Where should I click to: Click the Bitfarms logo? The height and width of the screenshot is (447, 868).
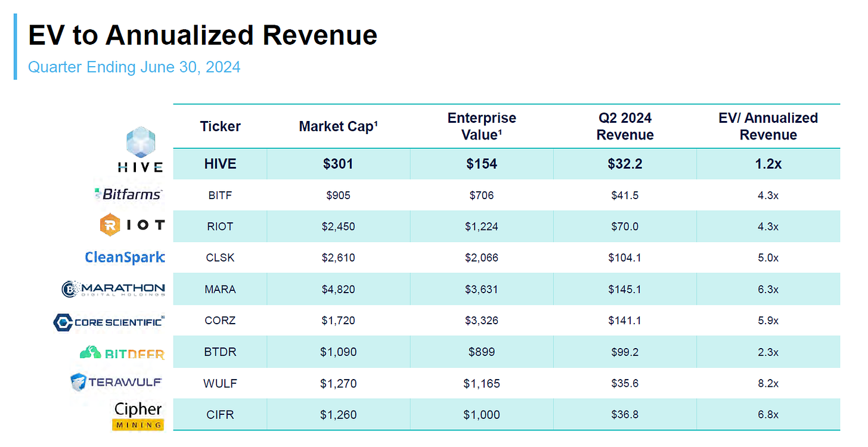[x=128, y=194]
